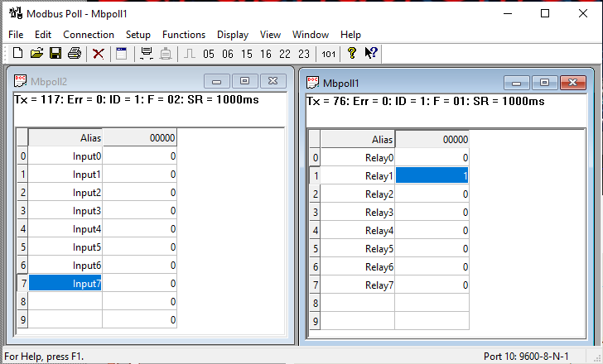Click the 00000 column header in Mbpoll1
Screen dimensions: 603x364
pyautogui.click(x=432, y=139)
